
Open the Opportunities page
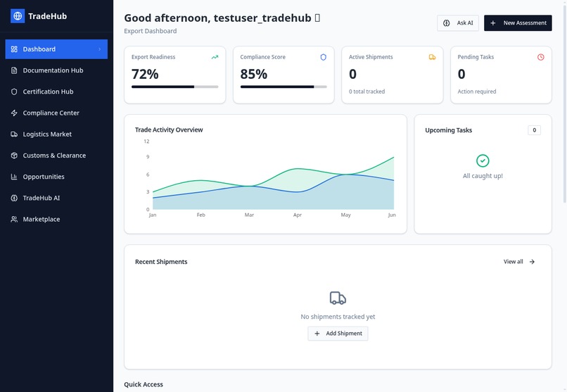[56, 177]
